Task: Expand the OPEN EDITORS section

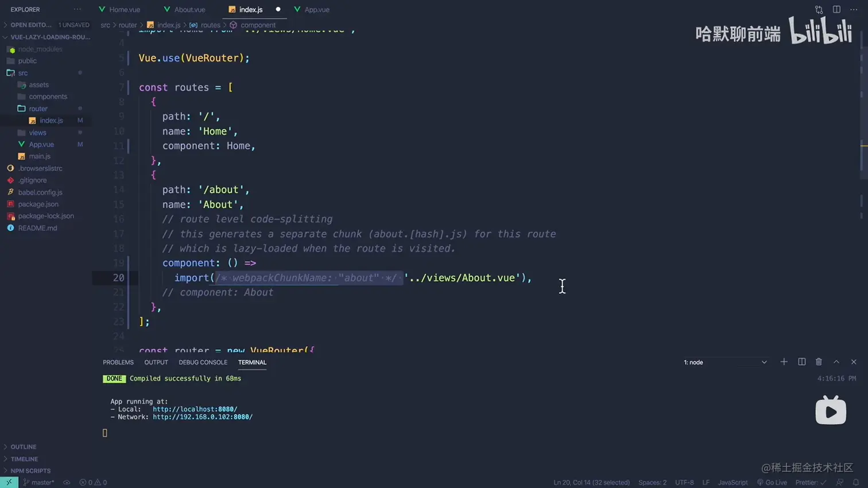Action: coord(46,25)
